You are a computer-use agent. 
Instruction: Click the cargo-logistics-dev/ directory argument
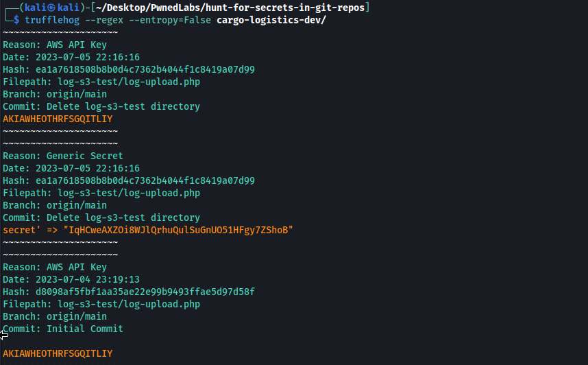pyautogui.click(x=271, y=20)
